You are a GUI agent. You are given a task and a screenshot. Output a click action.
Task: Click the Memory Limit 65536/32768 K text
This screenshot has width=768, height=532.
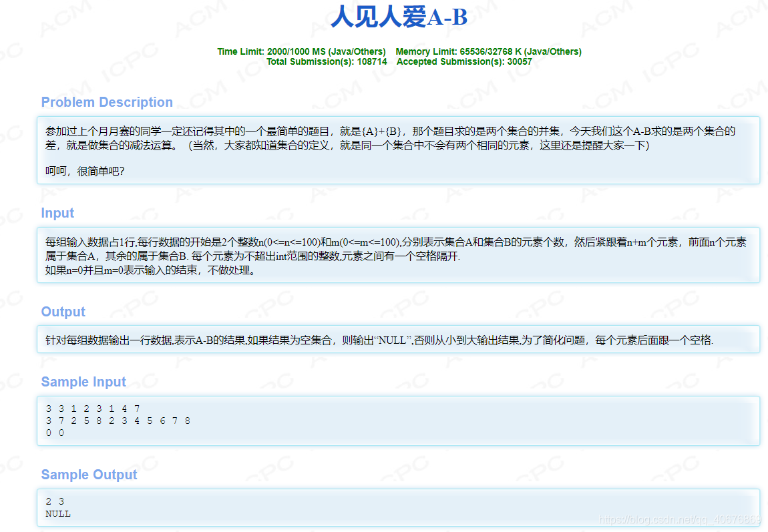click(x=488, y=51)
